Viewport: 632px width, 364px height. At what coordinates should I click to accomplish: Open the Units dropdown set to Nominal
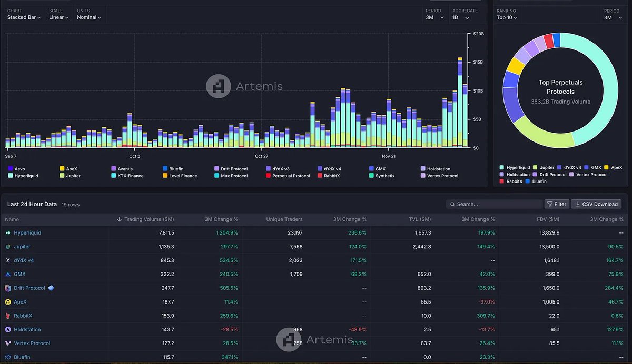point(90,17)
